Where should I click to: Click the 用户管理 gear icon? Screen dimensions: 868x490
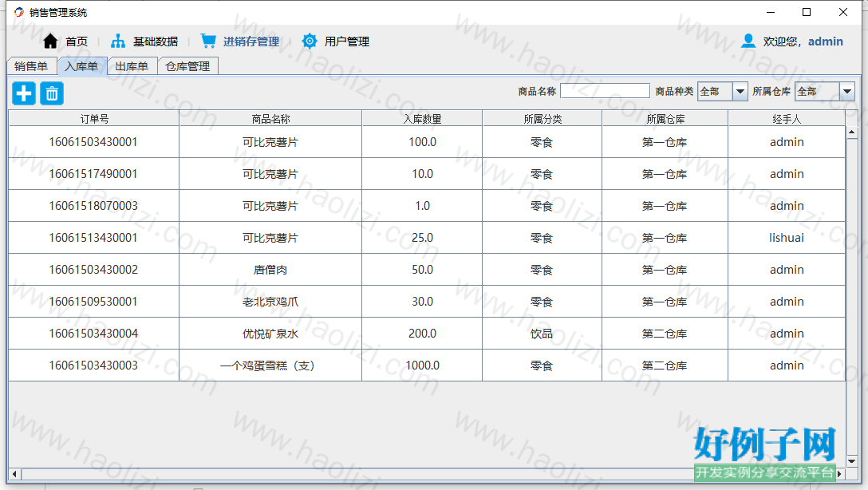[x=310, y=41]
